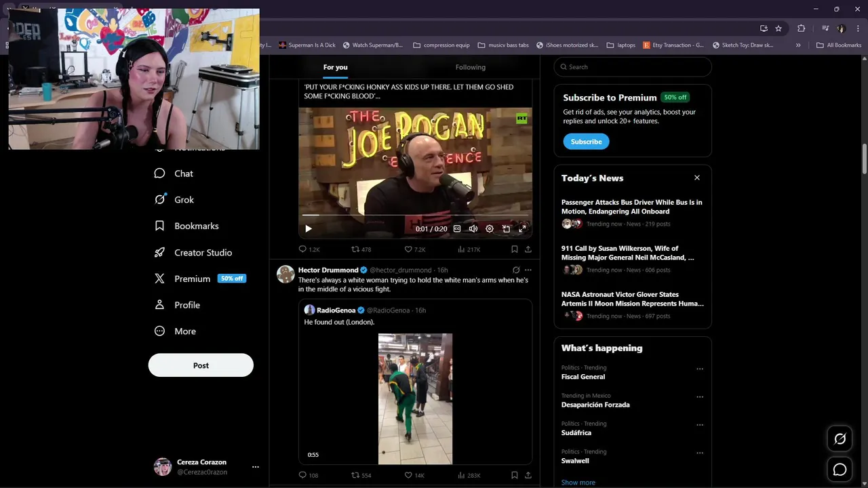
Task: Click Grok explain icon on Hector Drummond post
Action: click(516, 270)
